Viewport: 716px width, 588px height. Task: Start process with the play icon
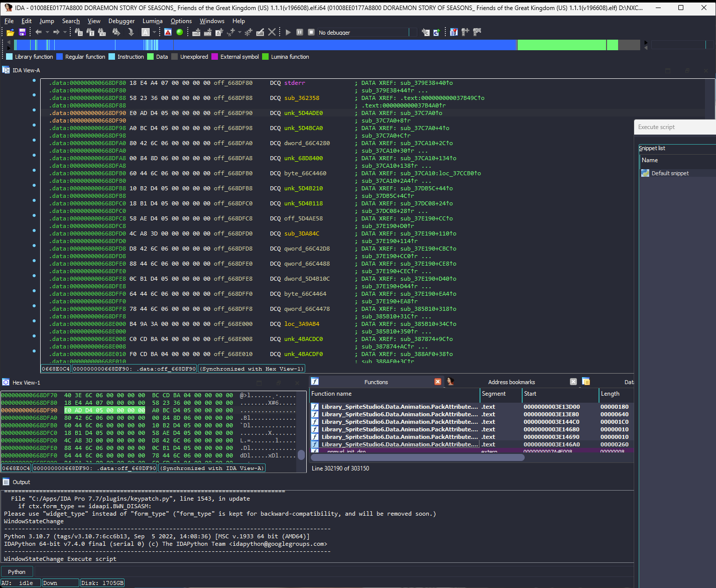coord(288,32)
